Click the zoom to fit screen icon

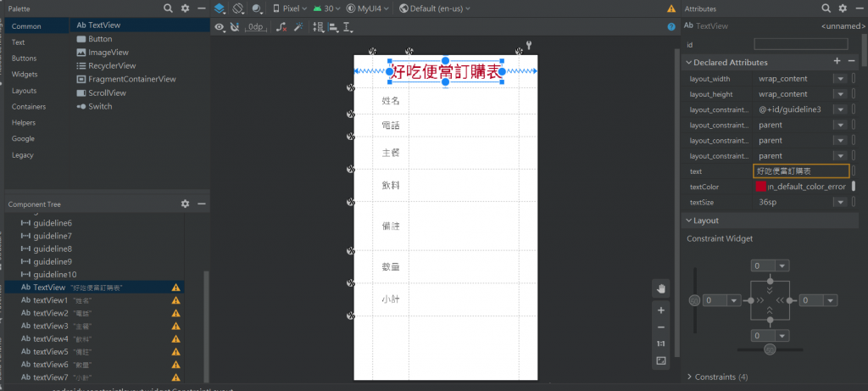(x=661, y=360)
